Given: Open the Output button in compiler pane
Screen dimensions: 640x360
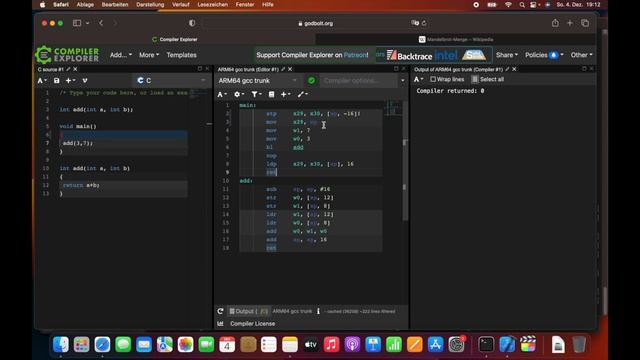Looking at the screenshot, I should point(248,311).
